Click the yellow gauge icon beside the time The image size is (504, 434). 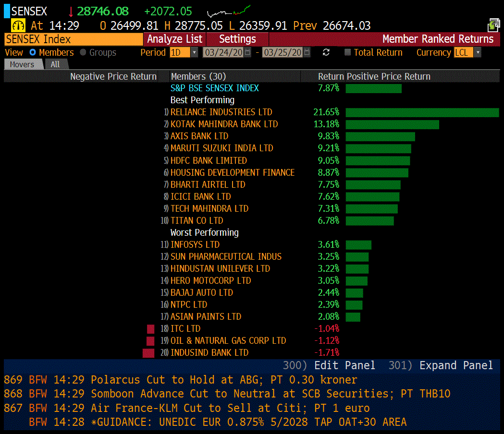[x=18, y=25]
